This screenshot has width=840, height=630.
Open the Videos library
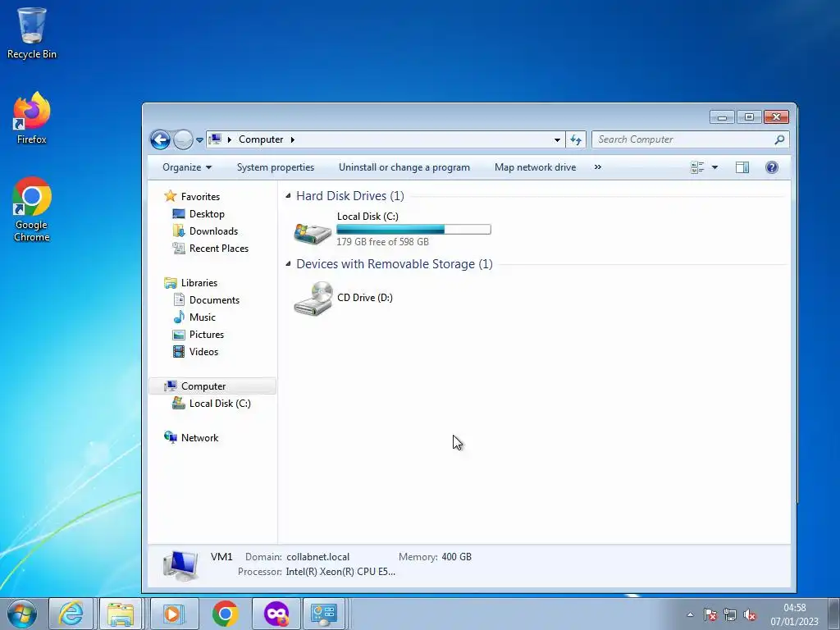[x=203, y=351]
